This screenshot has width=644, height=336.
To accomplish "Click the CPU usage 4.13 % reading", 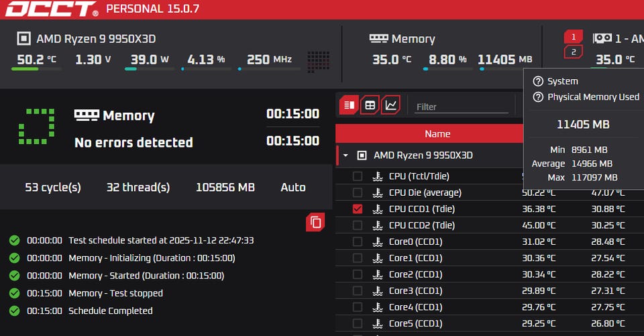I will point(206,60).
